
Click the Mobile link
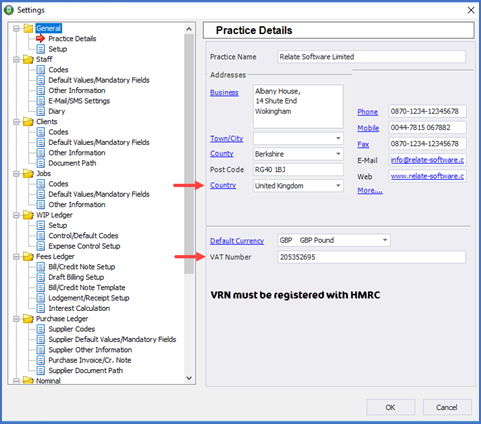[x=368, y=128]
